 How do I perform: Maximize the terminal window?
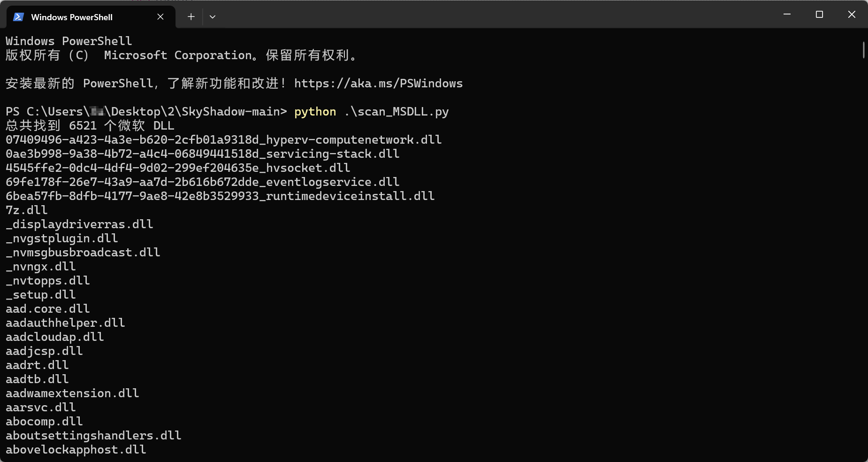pyautogui.click(x=819, y=15)
